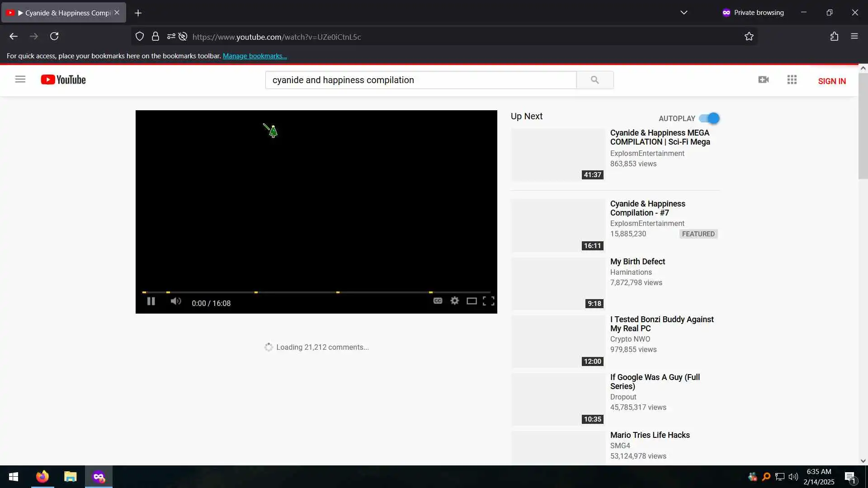The height and width of the screenshot is (488, 868).
Task: Mute the video volume
Action: point(176,301)
